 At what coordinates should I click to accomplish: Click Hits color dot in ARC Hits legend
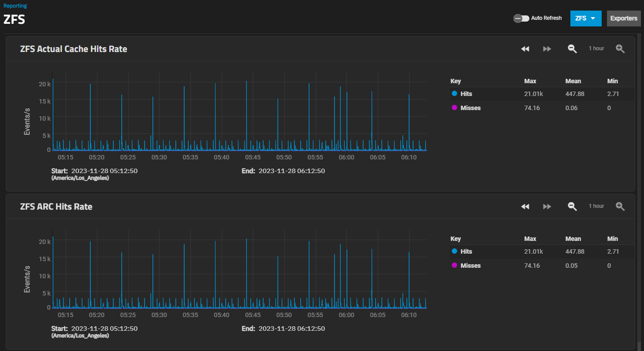pyautogui.click(x=454, y=251)
